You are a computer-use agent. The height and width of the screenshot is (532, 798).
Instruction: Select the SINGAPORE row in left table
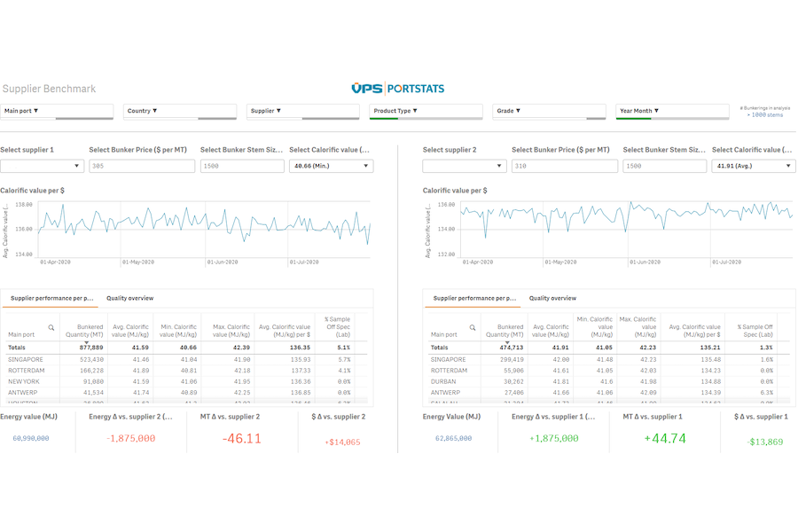(x=186, y=359)
